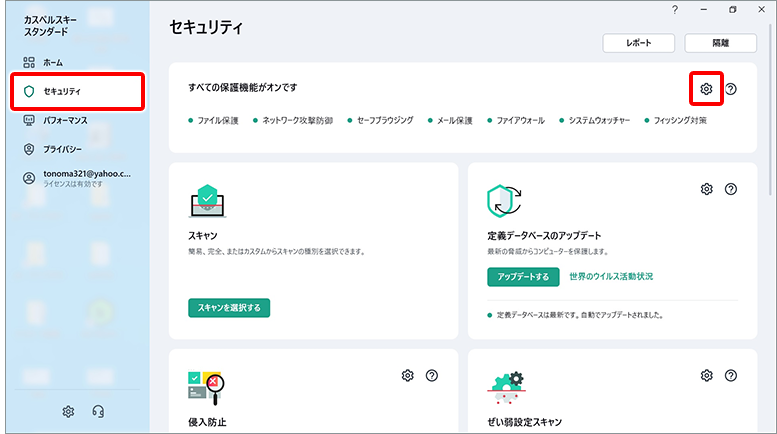Click the database update shield icon
The height and width of the screenshot is (434, 777).
(x=504, y=201)
